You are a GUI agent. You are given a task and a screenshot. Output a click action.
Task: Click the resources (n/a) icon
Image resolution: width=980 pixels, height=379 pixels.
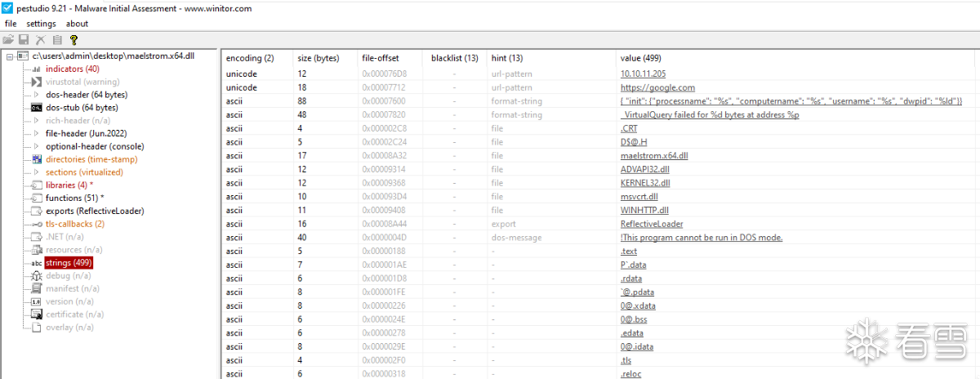pos(37,250)
